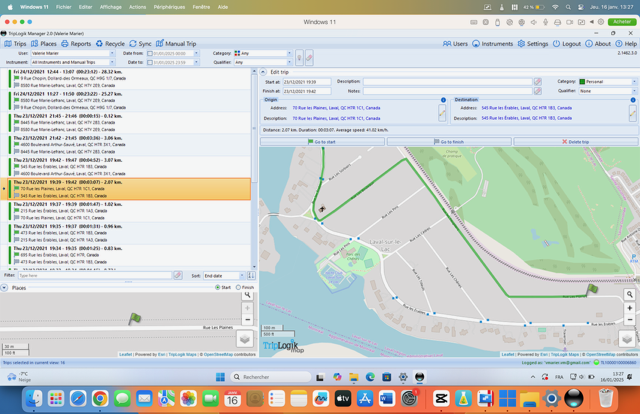This screenshot has height=414, width=640.
Task: Click in the Filter Type here field
Action: [95, 276]
